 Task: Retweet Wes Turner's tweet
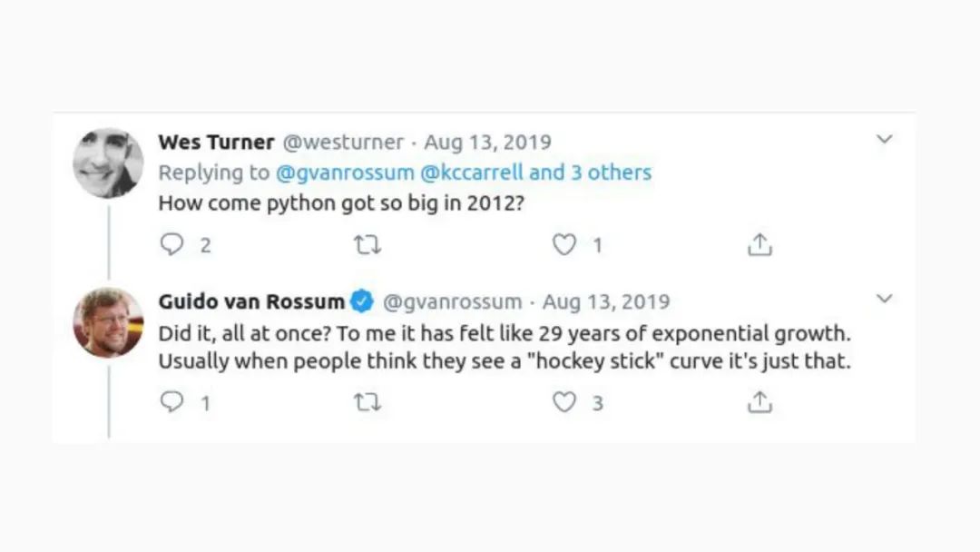coord(367,244)
